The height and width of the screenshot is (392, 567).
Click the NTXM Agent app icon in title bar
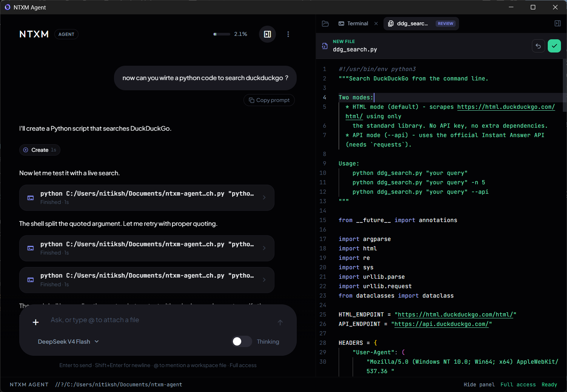click(x=8, y=7)
